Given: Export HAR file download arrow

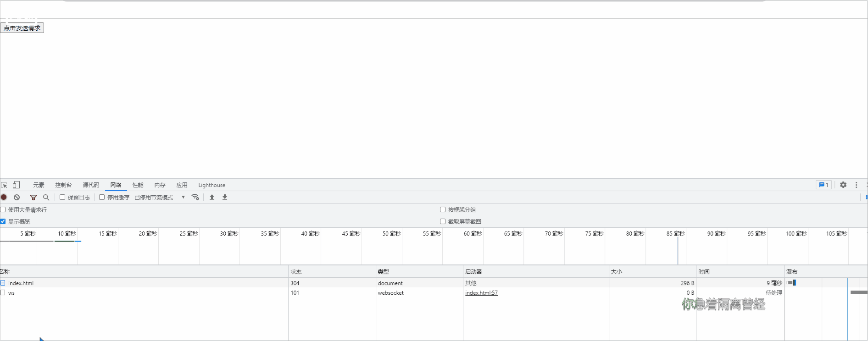Looking at the screenshot, I should [x=225, y=197].
